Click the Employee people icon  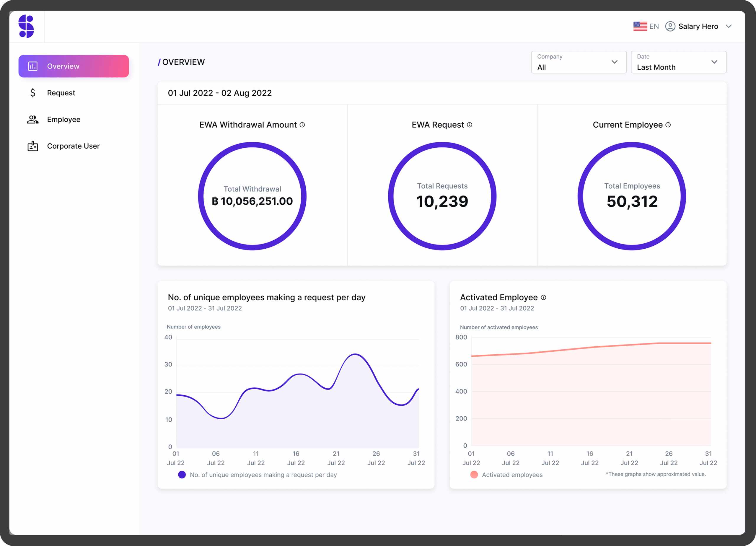[x=33, y=119]
